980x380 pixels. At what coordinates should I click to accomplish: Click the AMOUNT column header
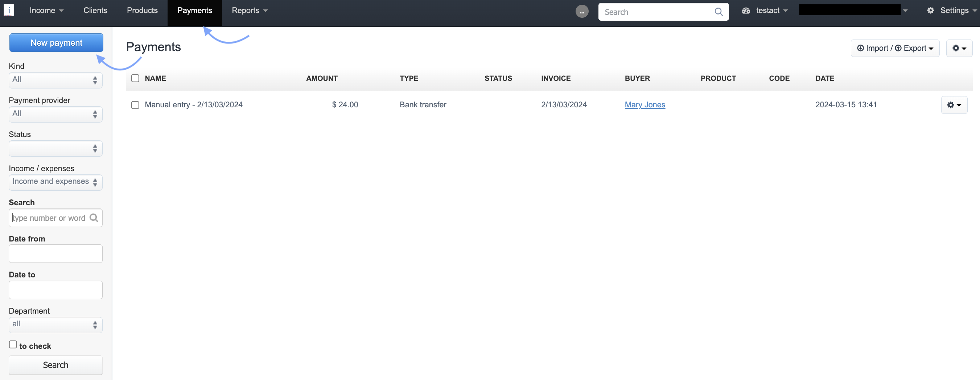coord(322,78)
